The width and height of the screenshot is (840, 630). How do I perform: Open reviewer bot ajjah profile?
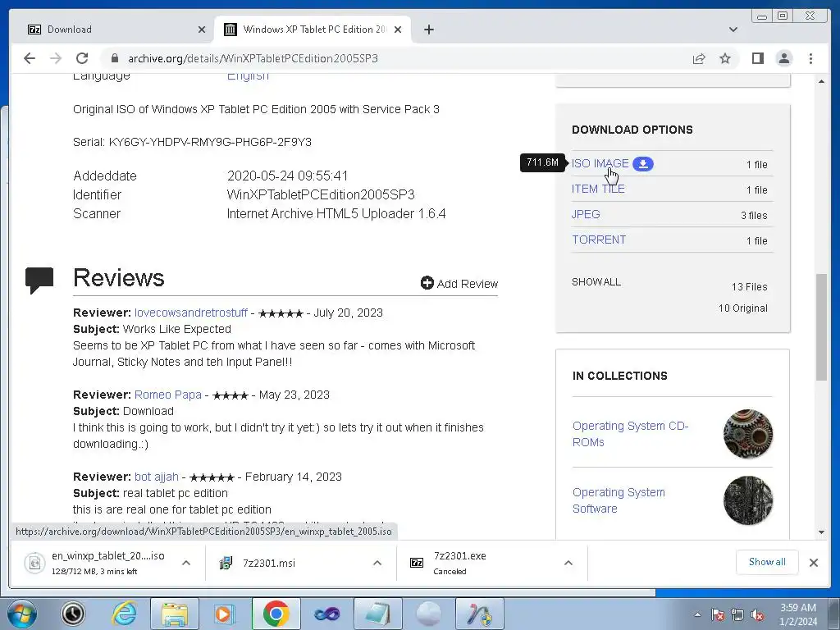[x=157, y=477]
